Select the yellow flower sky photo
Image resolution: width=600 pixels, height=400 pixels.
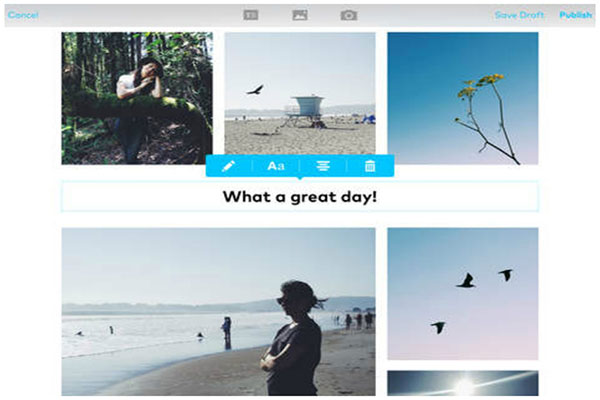tap(463, 98)
